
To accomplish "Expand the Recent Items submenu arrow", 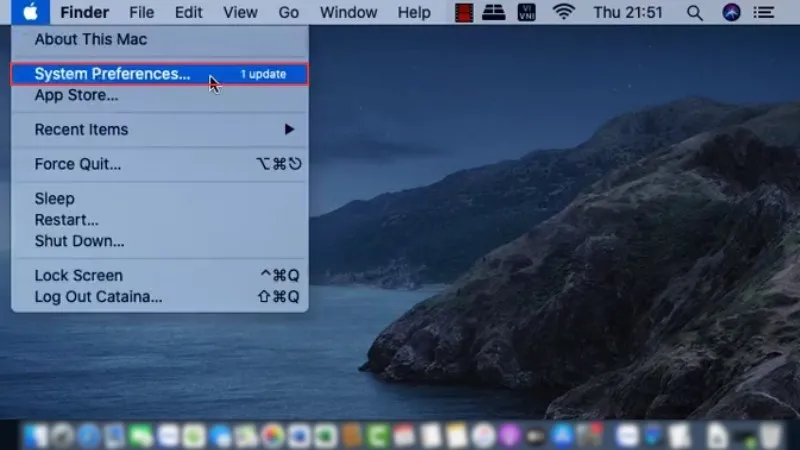I will [289, 130].
